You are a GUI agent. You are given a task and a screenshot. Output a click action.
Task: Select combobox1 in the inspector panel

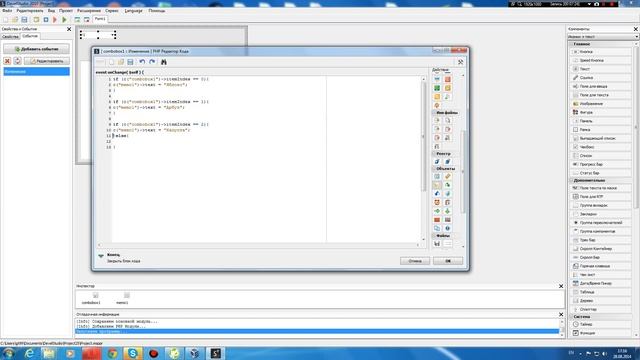pyautogui.click(x=91, y=298)
